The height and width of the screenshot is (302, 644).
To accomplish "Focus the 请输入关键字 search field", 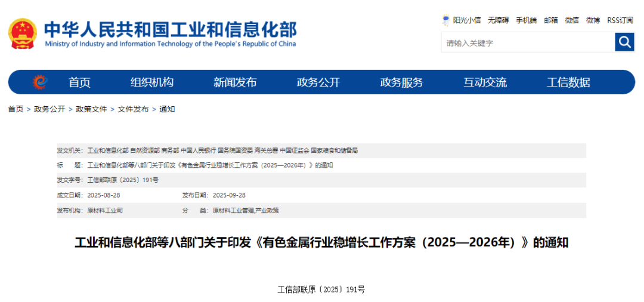I will click(528, 42).
